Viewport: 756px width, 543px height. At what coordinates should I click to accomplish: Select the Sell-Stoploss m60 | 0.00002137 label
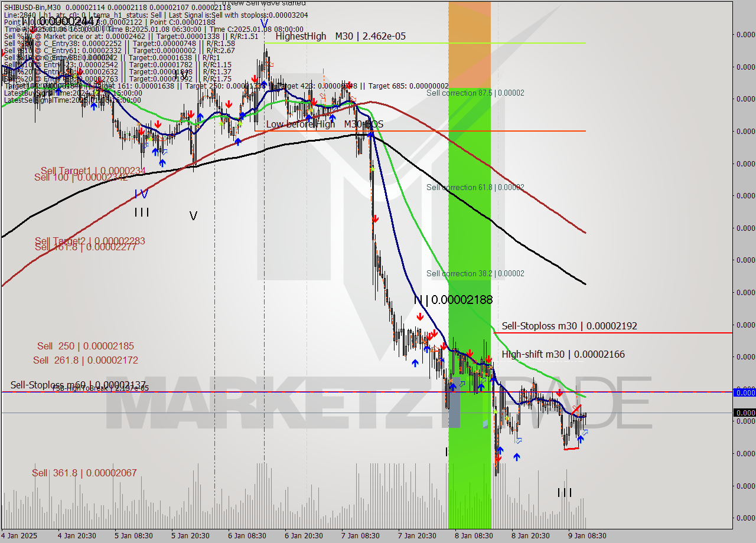(78, 385)
